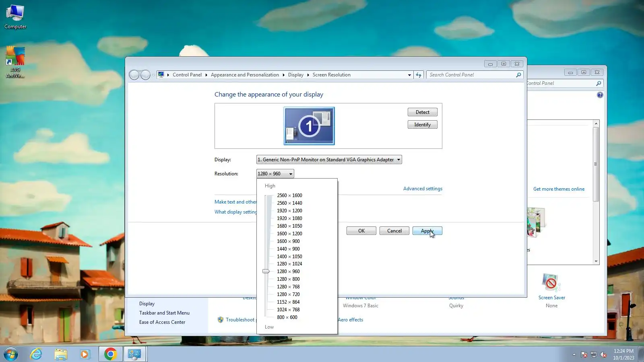Viewport: 644px width, 362px height.
Task: Select 2560 × 1600 resolution
Action: tap(289, 195)
